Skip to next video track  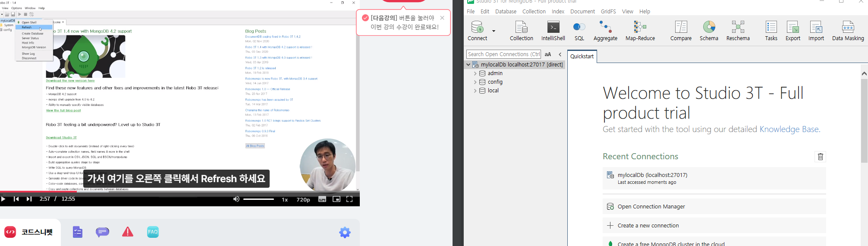click(x=29, y=199)
